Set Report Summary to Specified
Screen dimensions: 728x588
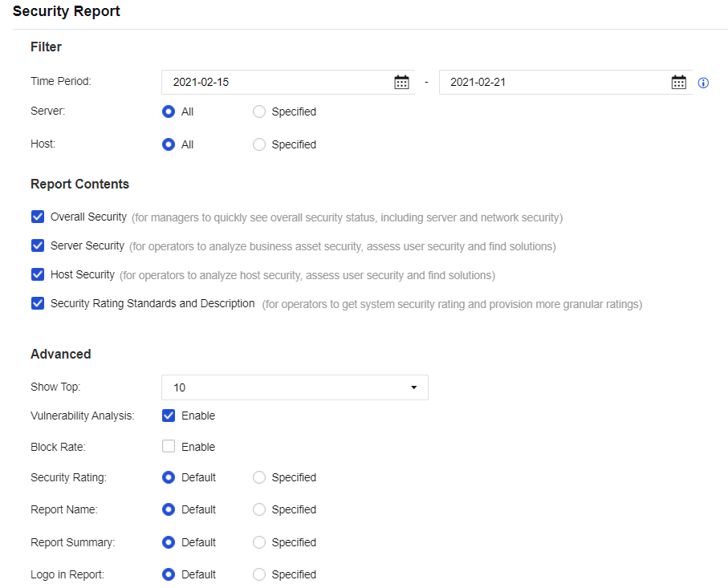coord(259,542)
